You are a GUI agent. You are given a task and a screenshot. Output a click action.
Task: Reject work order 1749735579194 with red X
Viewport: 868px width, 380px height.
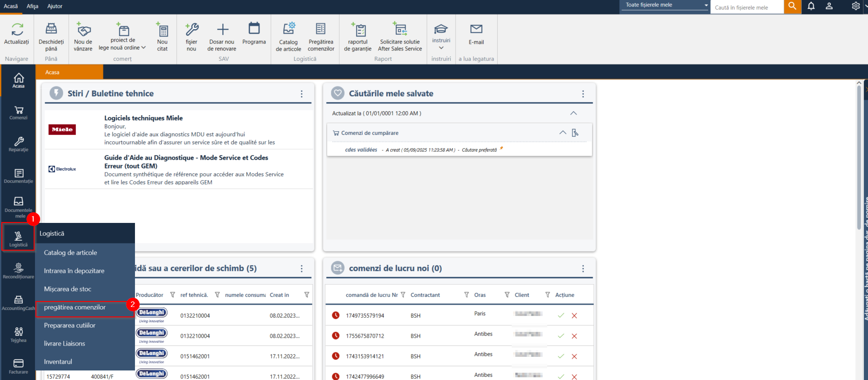point(574,316)
